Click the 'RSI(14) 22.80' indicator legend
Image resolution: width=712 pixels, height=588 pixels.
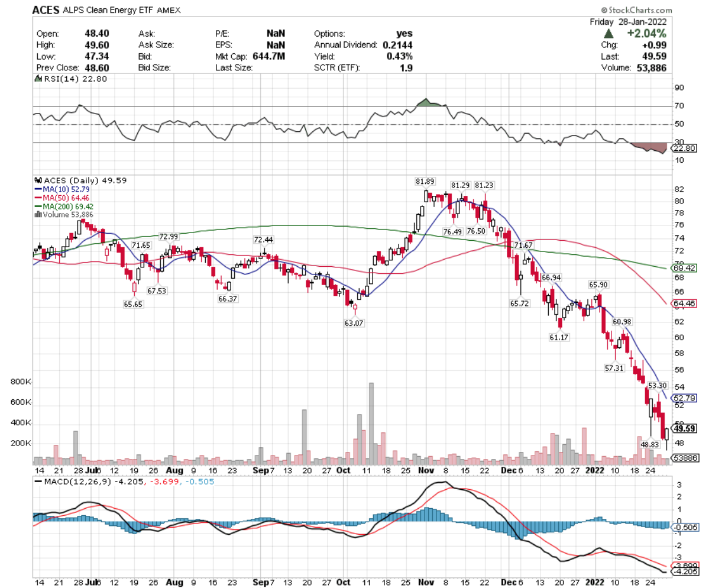click(x=71, y=80)
